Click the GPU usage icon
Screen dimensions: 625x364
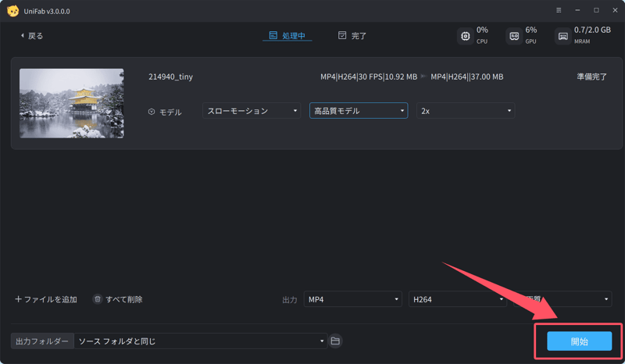[x=513, y=36]
